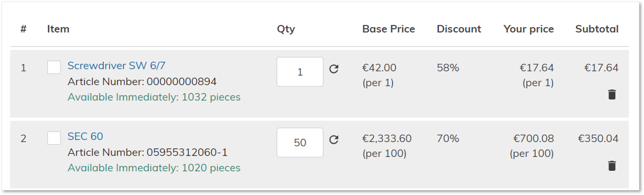The image size is (644, 195).
Task: Click the Discount column header
Action: coord(459,29)
